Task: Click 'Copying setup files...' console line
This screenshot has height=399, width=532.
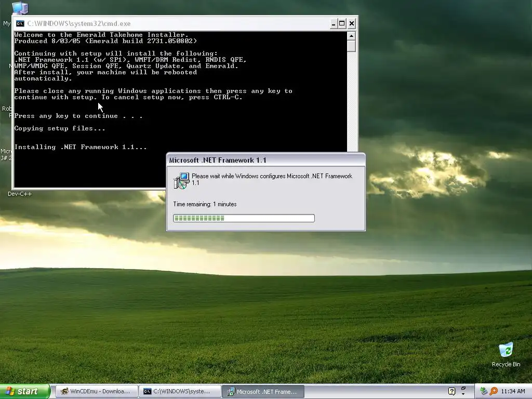Action: click(60, 128)
